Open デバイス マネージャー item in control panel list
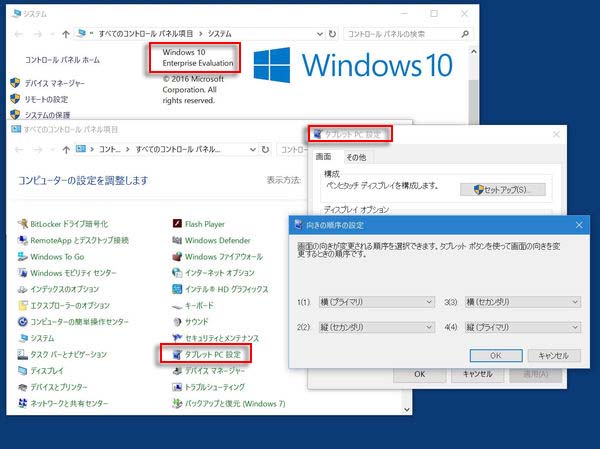The image size is (600, 449). point(209,371)
